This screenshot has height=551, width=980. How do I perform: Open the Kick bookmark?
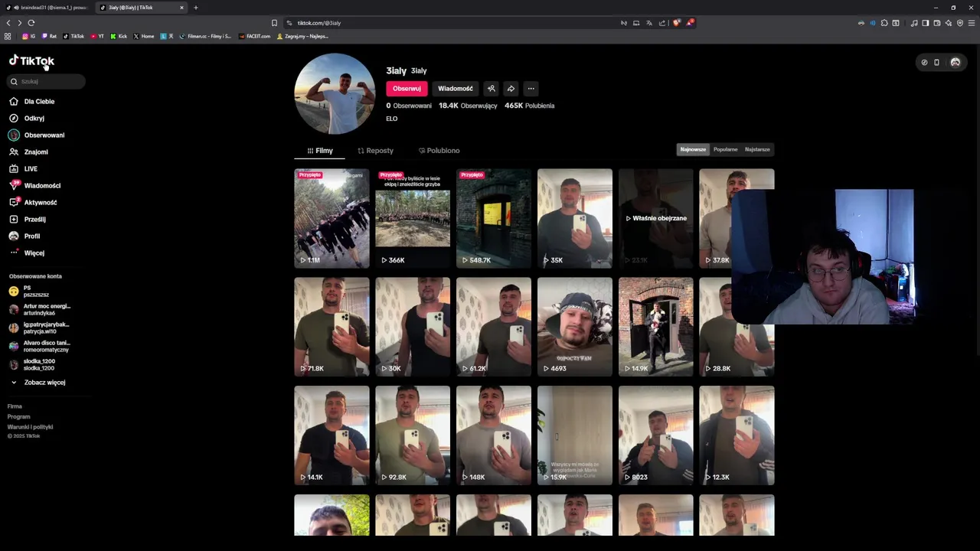point(119,36)
